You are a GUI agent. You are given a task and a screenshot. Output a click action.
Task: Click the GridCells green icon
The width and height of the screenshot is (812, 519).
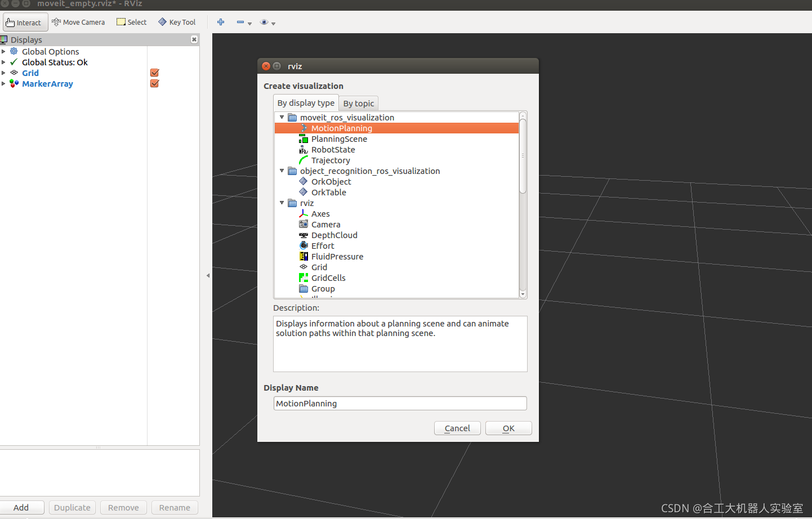point(304,278)
